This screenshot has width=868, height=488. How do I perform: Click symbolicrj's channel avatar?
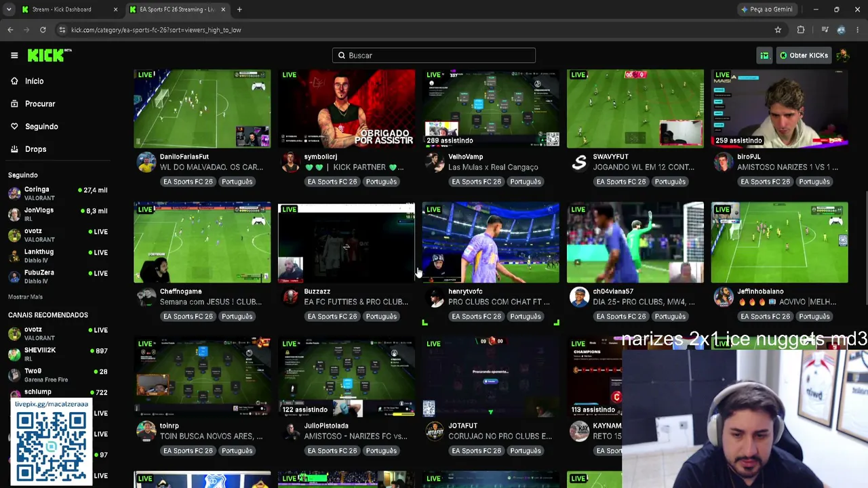tap(290, 163)
